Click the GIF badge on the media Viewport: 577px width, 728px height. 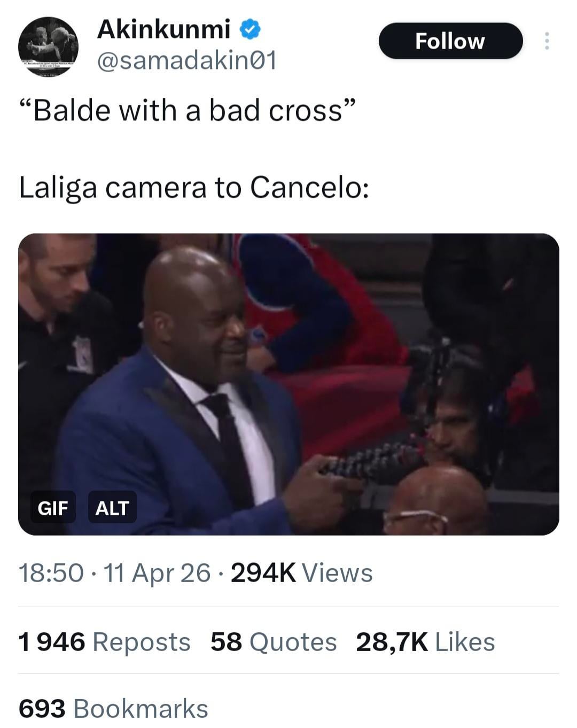[x=52, y=507]
